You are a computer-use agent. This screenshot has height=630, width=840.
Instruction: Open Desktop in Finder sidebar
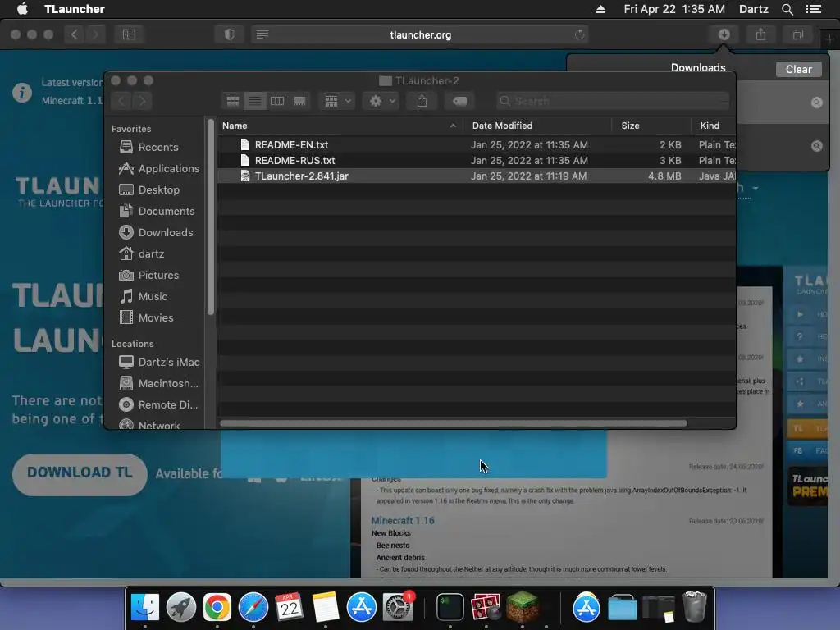pos(149,189)
